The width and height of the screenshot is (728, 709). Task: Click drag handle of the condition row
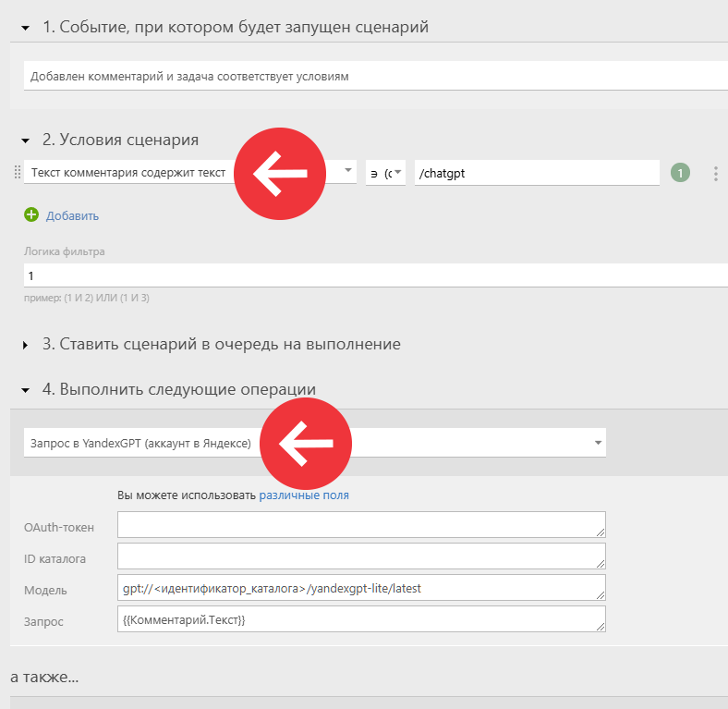click(x=18, y=172)
